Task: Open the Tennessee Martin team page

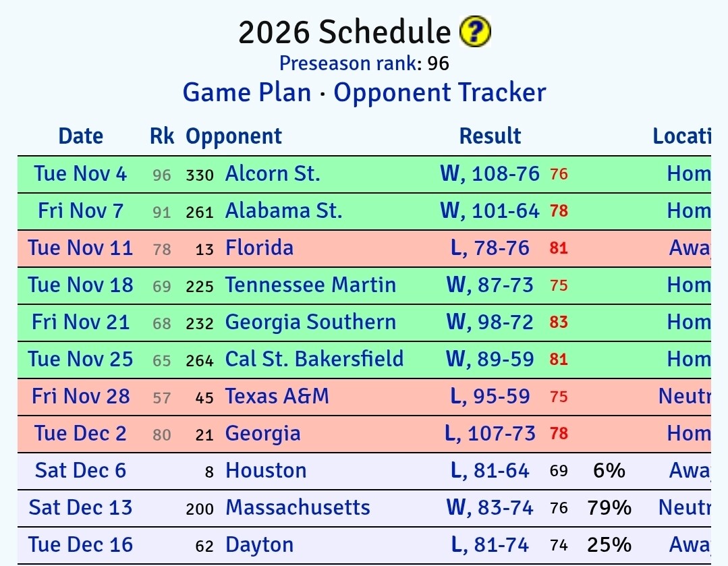Action: [310, 285]
